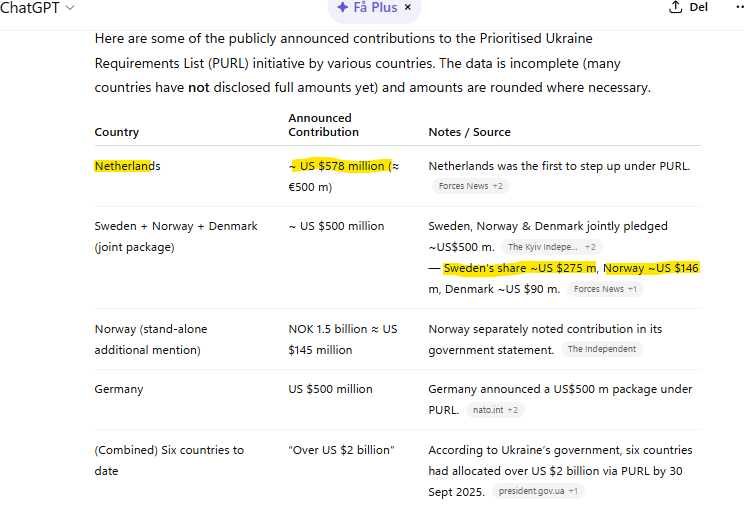The height and width of the screenshot is (513, 744).
Task: Click the Notes / Source column header
Action: tap(469, 132)
